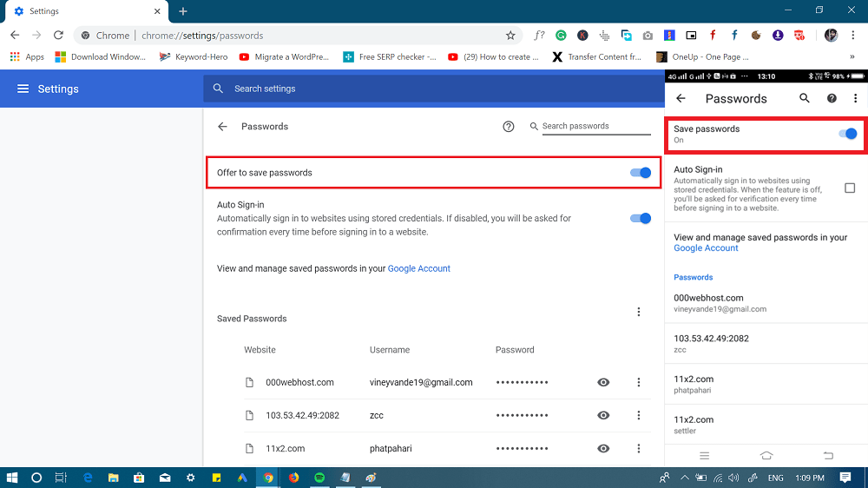The image size is (868, 488).
Task: Select 11x2.com settler entry on phone
Action: [766, 425]
